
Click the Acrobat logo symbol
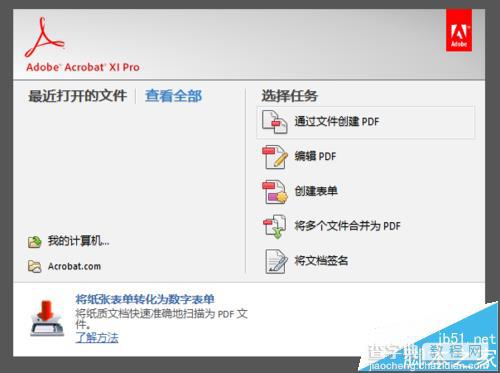(x=44, y=37)
